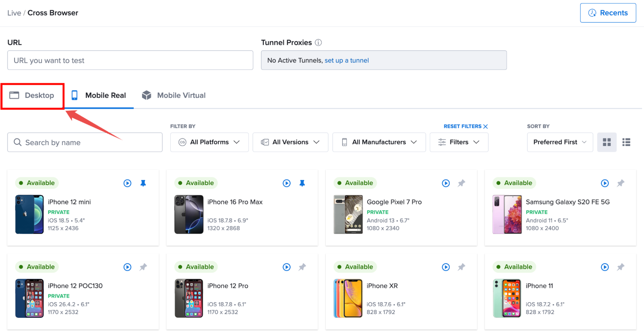Viewport: 644px width, 334px height.
Task: Open the All Platforms filter dropdown
Action: point(209,142)
